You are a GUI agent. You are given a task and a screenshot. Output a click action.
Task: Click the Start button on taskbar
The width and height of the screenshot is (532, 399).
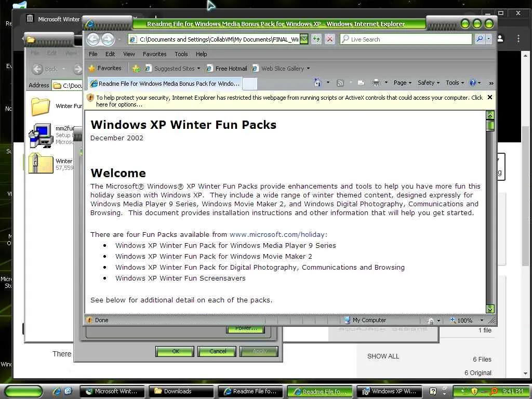(23, 392)
